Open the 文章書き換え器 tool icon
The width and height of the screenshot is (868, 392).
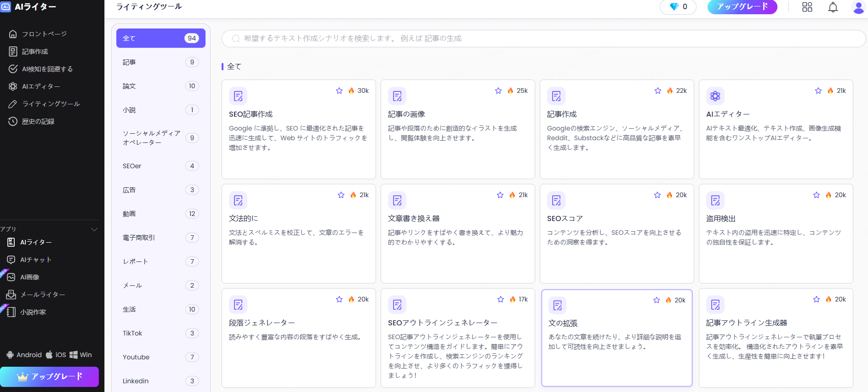click(x=397, y=200)
